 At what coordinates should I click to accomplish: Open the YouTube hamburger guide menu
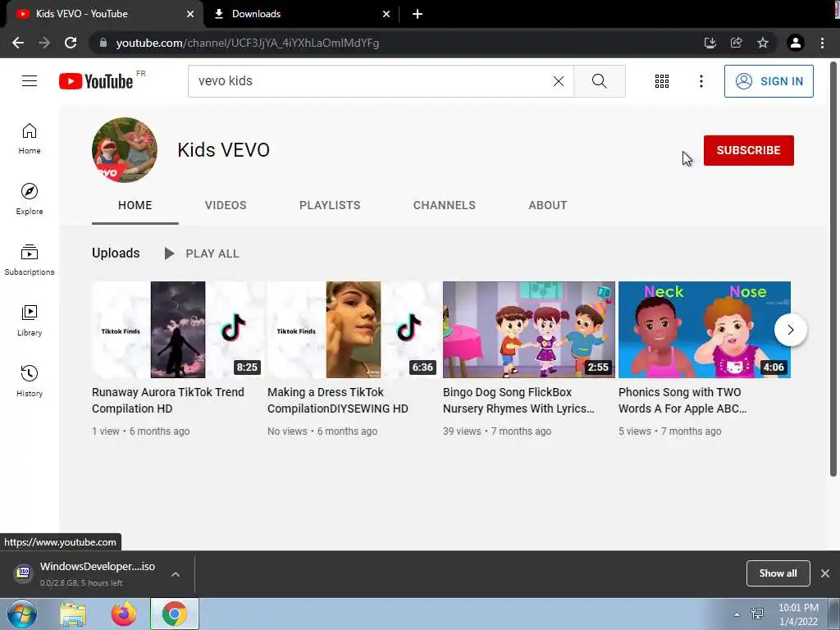click(30, 81)
